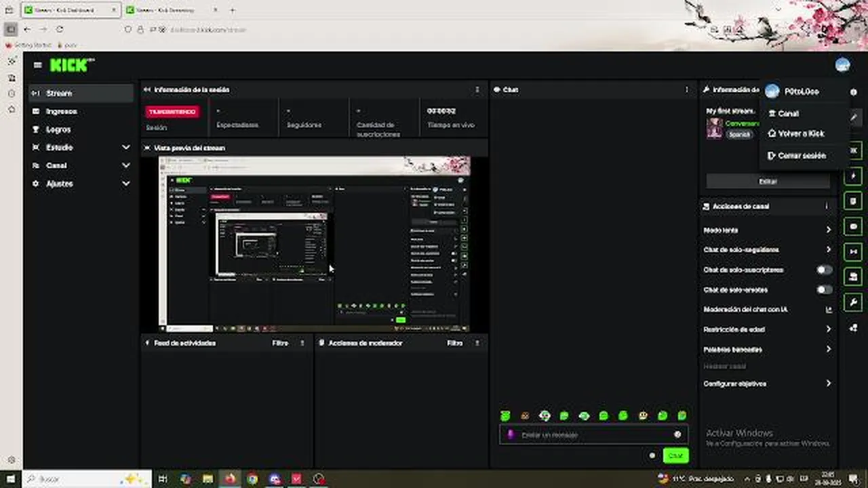Open Modo lento settings
This screenshot has height=488, width=868.
click(x=768, y=230)
